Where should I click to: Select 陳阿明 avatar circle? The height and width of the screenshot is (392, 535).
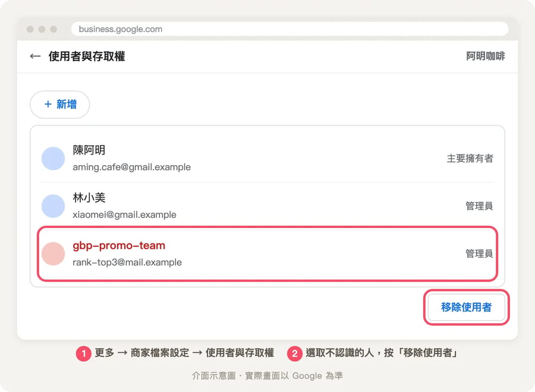click(x=53, y=159)
